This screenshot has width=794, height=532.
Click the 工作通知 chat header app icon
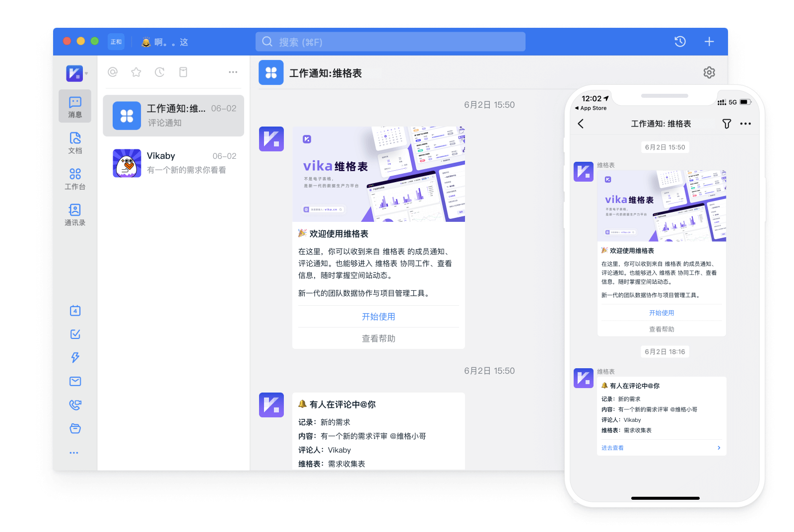(271, 72)
